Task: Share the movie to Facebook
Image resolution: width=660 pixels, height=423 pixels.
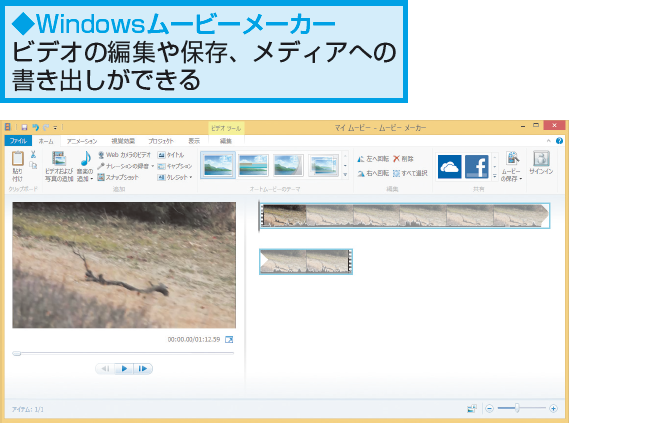Action: point(476,166)
